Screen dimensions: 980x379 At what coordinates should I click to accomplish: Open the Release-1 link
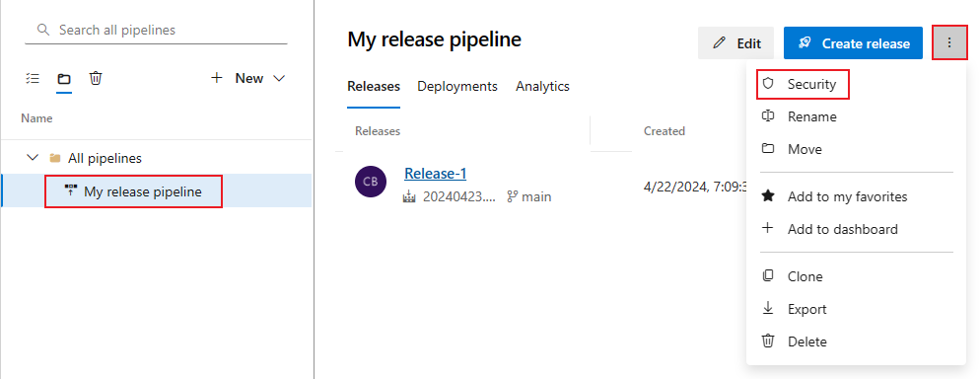point(435,174)
